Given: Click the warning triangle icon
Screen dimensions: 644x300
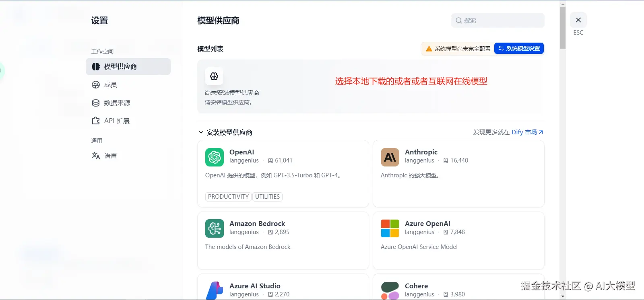Looking at the screenshot, I should point(429,49).
